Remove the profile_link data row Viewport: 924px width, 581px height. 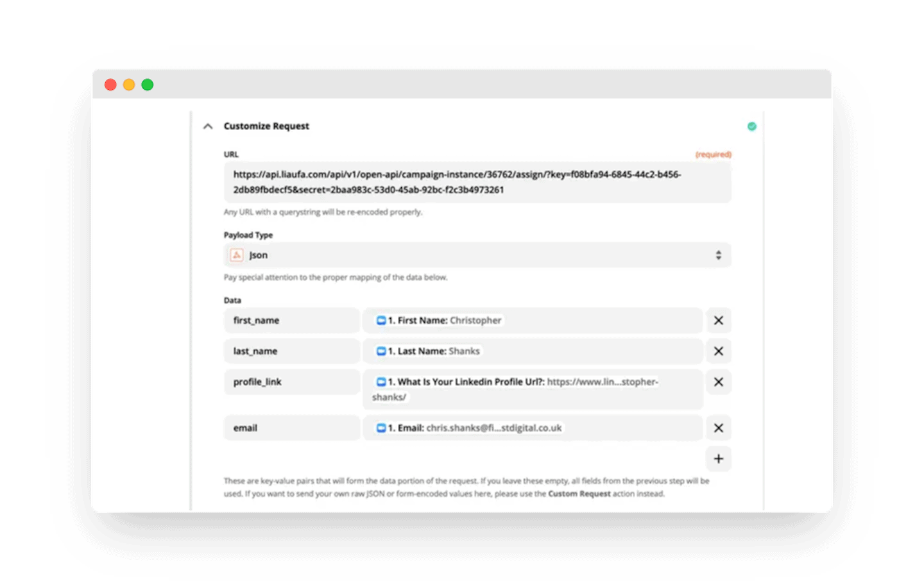point(719,382)
